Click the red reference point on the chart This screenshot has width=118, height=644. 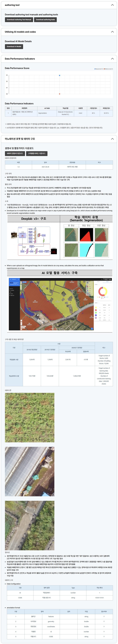[60, 94]
